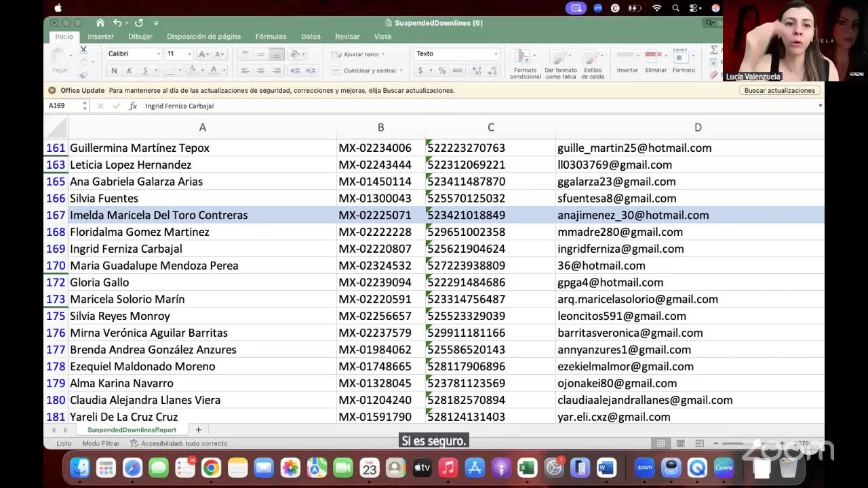Decrease decimal places
Image resolution: width=868 pixels, height=488 pixels.
click(493, 70)
